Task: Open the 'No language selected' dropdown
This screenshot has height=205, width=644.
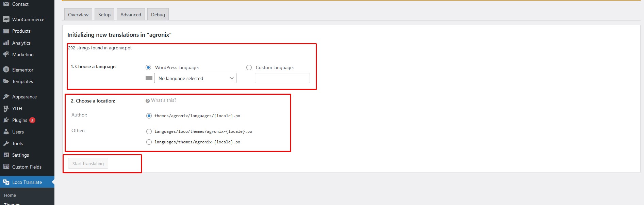Action: tap(195, 78)
